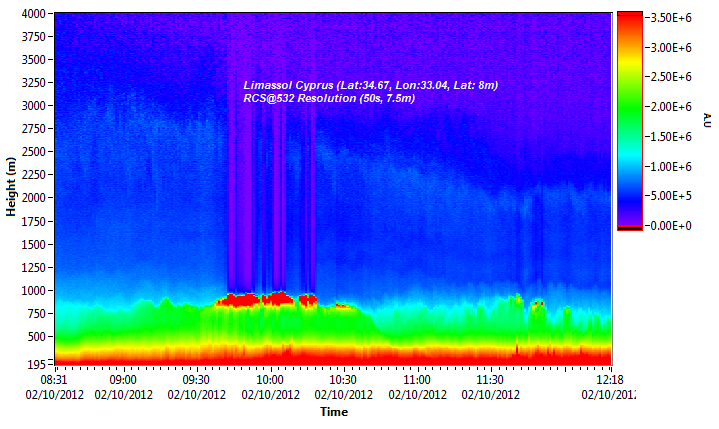Screen dimensions: 719x429
Task: Select the 09:30 time tick label
Action: pyautogui.click(x=197, y=380)
